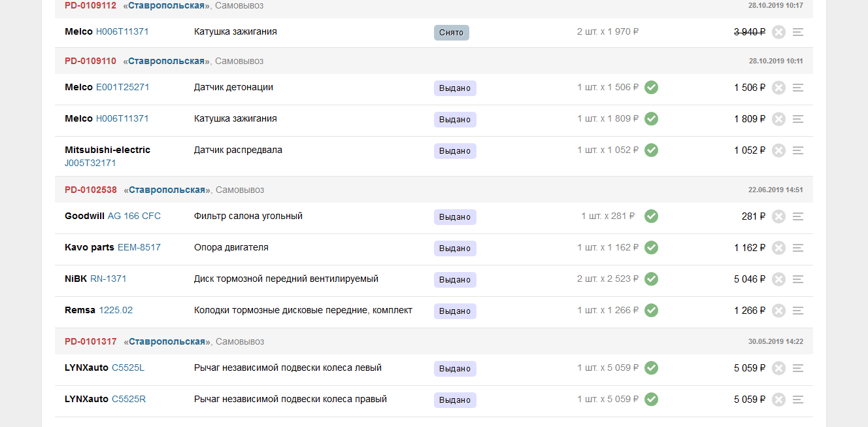
Task: Open part number J005T32171
Action: [90, 163]
